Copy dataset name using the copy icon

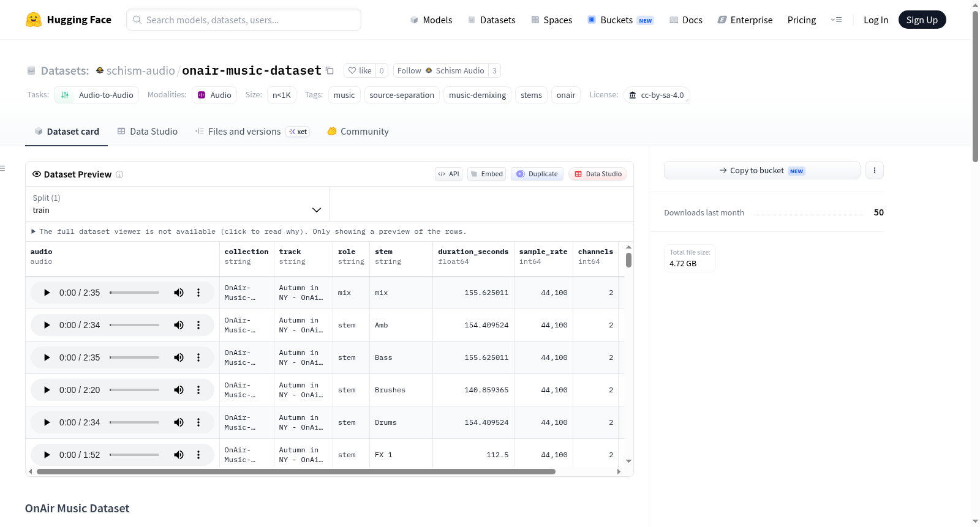[330, 70]
